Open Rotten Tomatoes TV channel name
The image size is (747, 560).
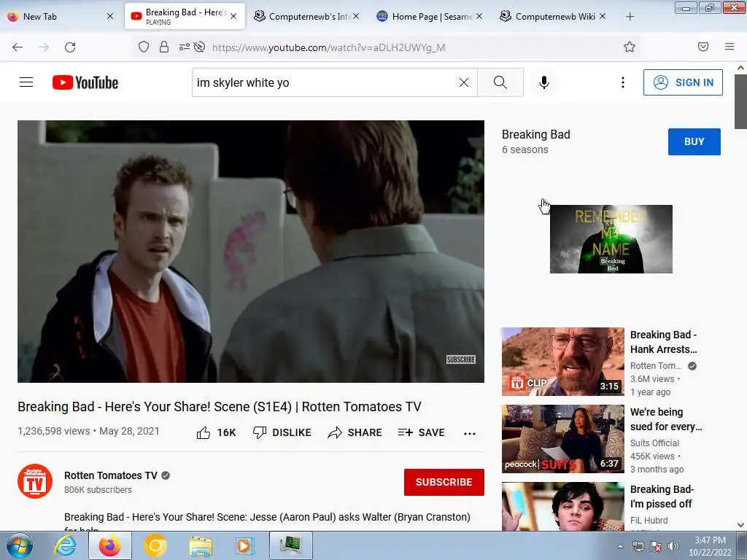tap(111, 475)
